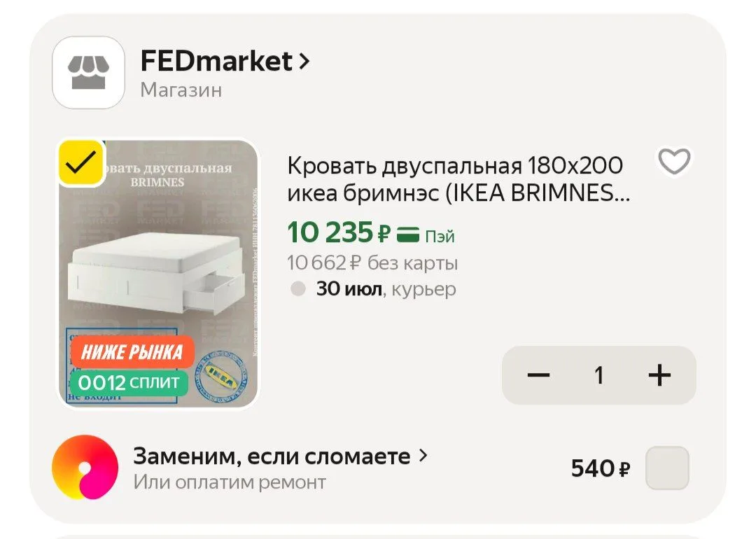Click the green Pay card icon
Screen dimensions: 756x539
click(x=408, y=235)
